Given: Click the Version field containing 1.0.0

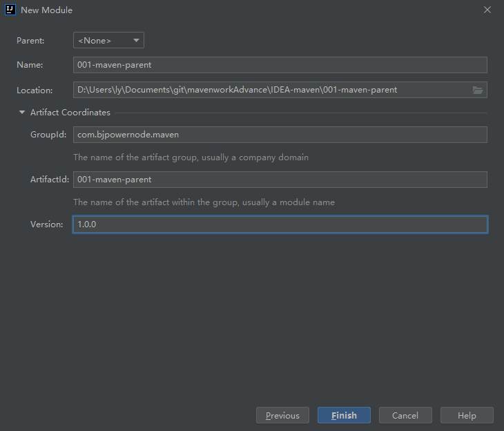Looking at the screenshot, I should point(280,224).
